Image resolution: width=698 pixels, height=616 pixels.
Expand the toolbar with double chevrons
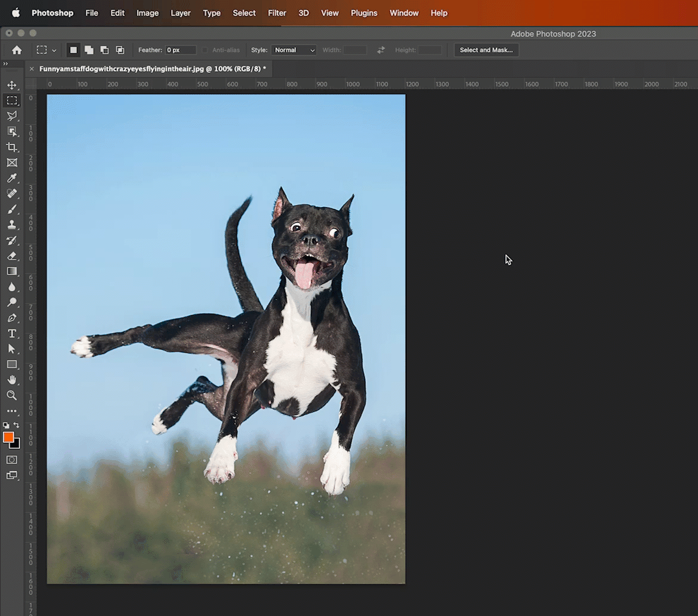[5, 64]
